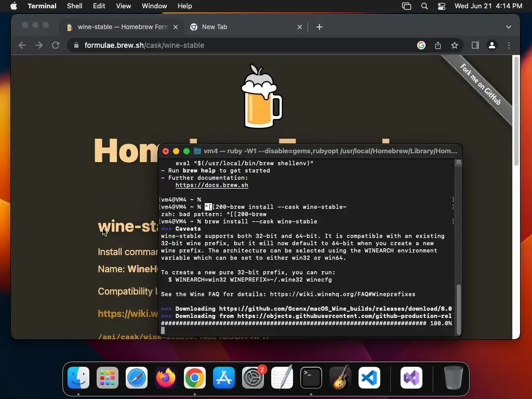Open the Terminal app menu
This screenshot has width=532, height=399.
pyautogui.click(x=42, y=6)
